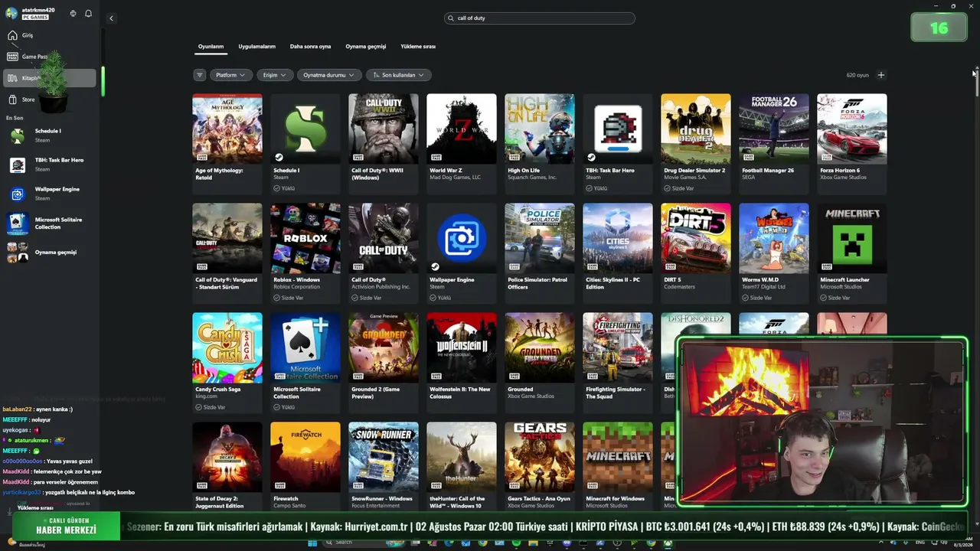This screenshot has height=551, width=980.
Task: Open the atatrkmn420 profile avatar
Action: (x=11, y=13)
